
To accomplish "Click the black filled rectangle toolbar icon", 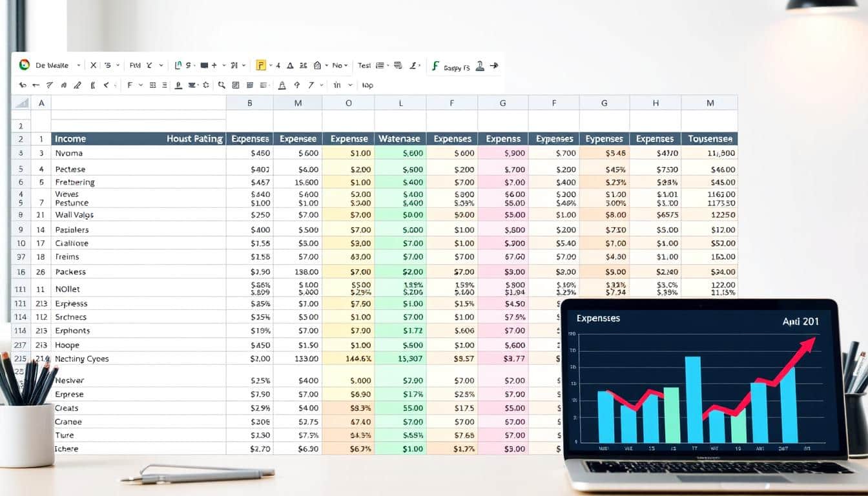I will point(204,65).
